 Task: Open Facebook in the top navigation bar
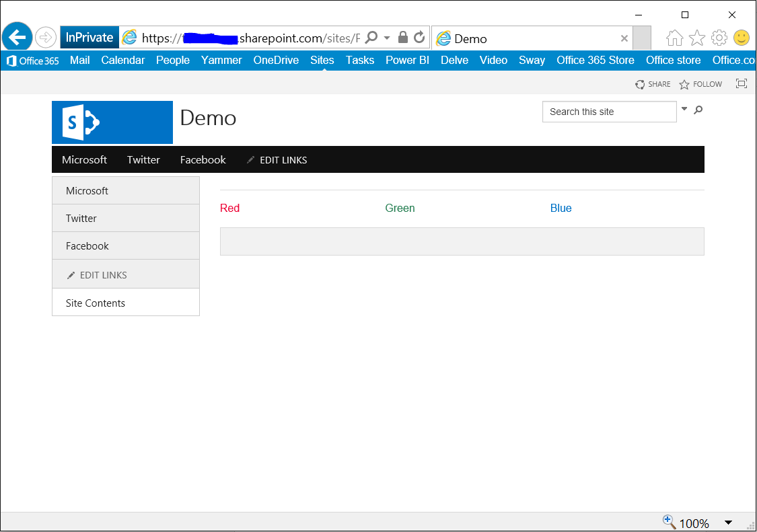click(x=203, y=160)
